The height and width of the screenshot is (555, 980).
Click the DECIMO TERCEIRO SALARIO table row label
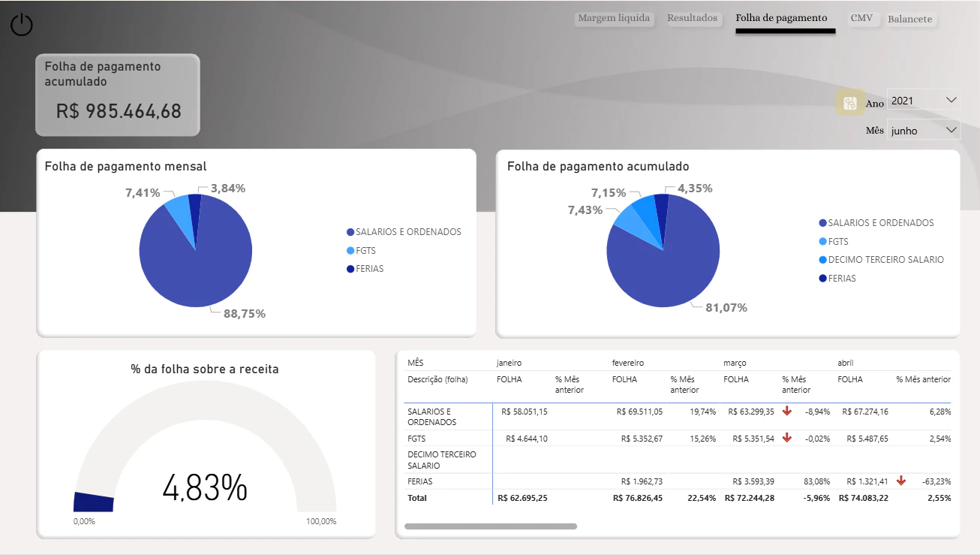(x=442, y=460)
